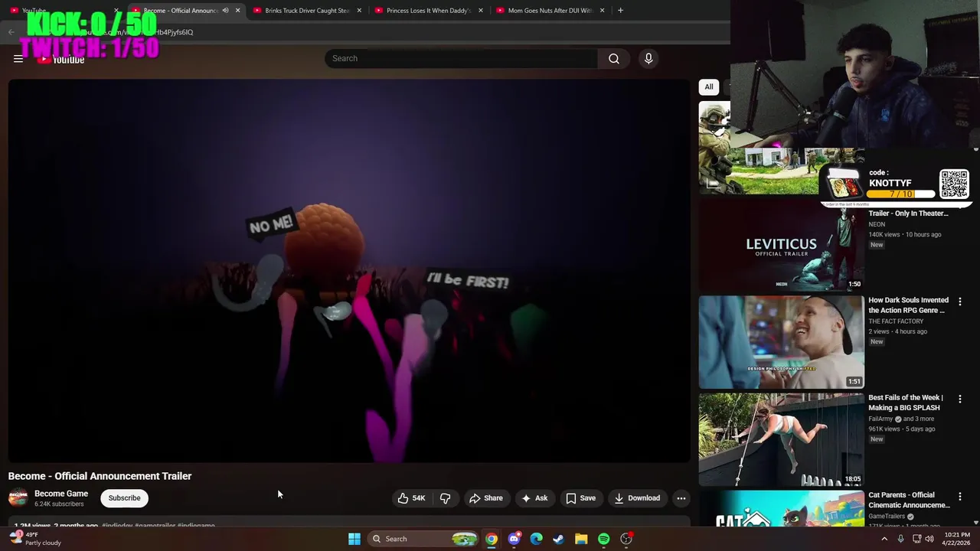Open the How Dark Souls Invented title
Viewport: 980px width, 551px height.
(909, 305)
